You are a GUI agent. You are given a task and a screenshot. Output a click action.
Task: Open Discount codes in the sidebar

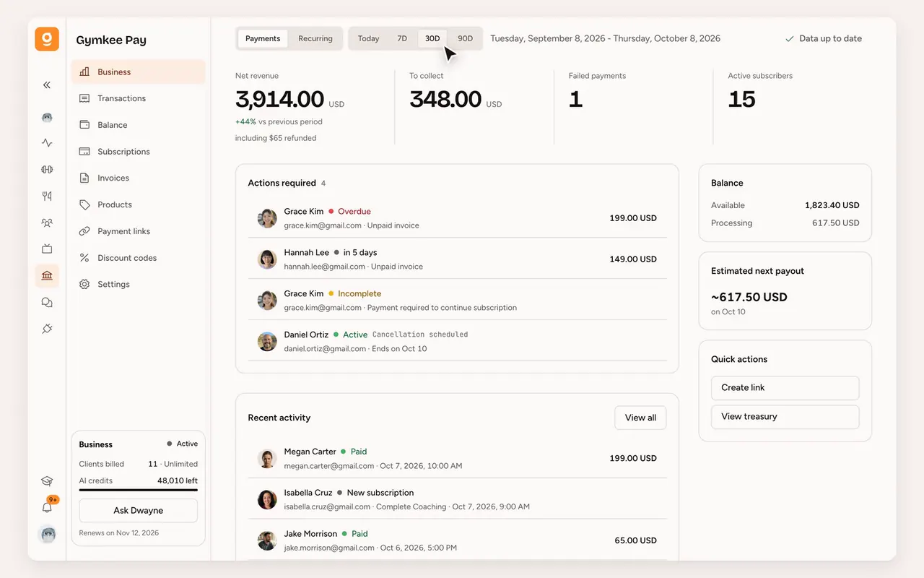coord(138,258)
